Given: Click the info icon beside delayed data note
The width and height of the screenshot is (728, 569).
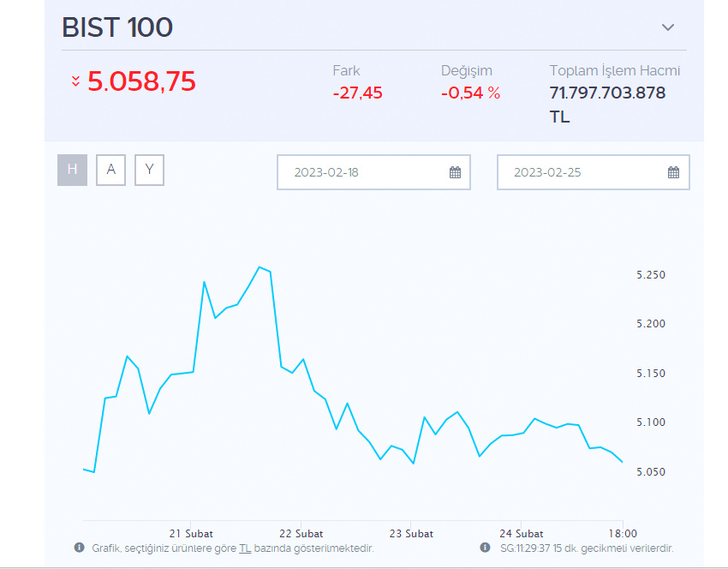Looking at the screenshot, I should pyautogui.click(x=485, y=548).
